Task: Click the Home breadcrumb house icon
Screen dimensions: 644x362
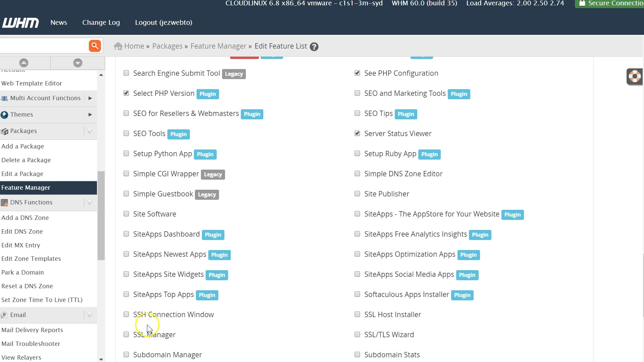Action: point(118,46)
